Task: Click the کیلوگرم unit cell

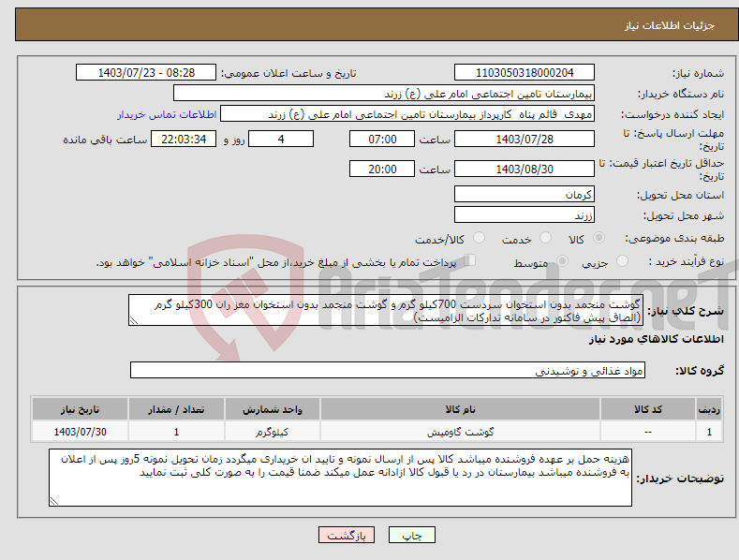Action: pyautogui.click(x=273, y=432)
